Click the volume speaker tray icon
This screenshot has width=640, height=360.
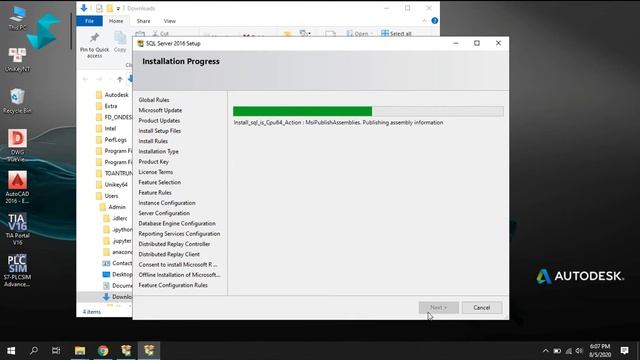579,351
